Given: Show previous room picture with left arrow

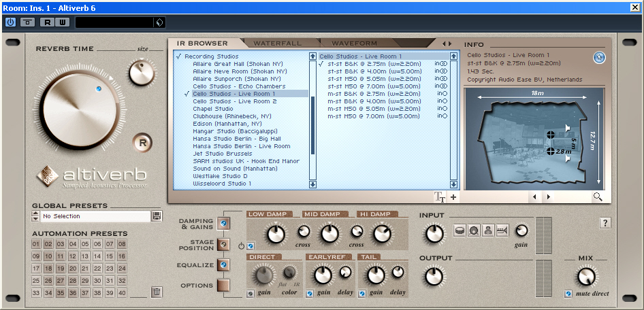Looking at the screenshot, I should [535, 197].
